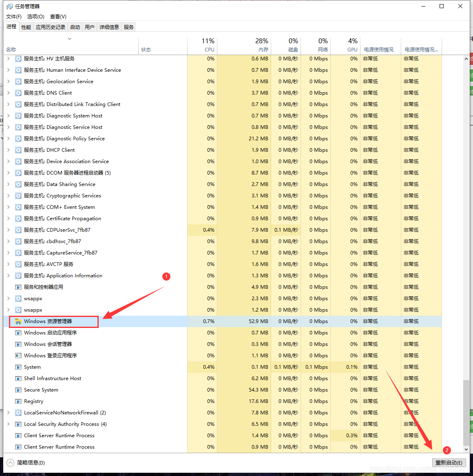Image resolution: width=473 pixels, height=476 pixels.
Task: Switch to the 详细信息 tab
Action: (x=109, y=27)
